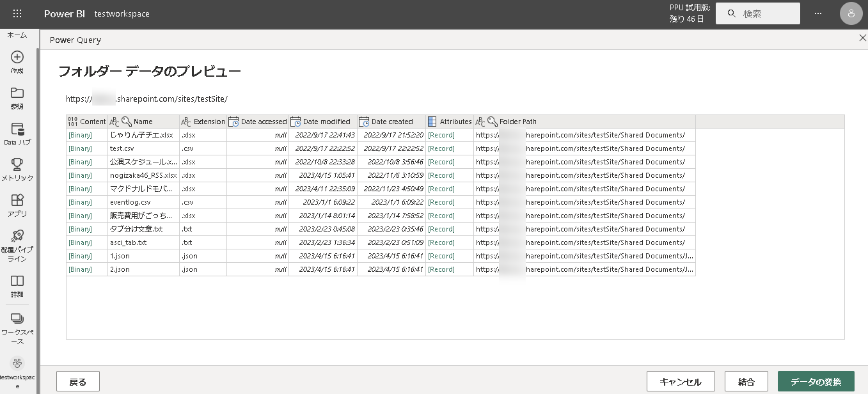Select the マクドナルドモバ name cell
Screen dimensions: 868x394
pos(143,189)
